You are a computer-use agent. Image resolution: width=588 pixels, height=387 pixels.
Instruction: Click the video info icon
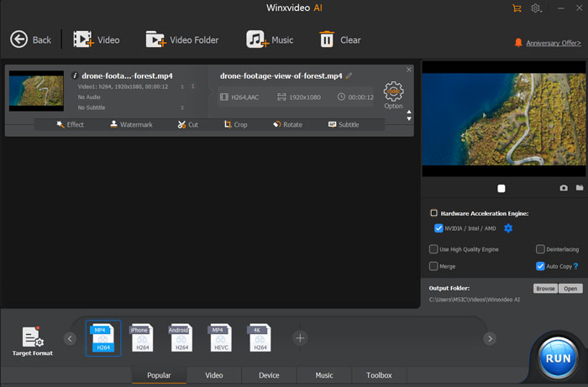pyautogui.click(x=75, y=76)
